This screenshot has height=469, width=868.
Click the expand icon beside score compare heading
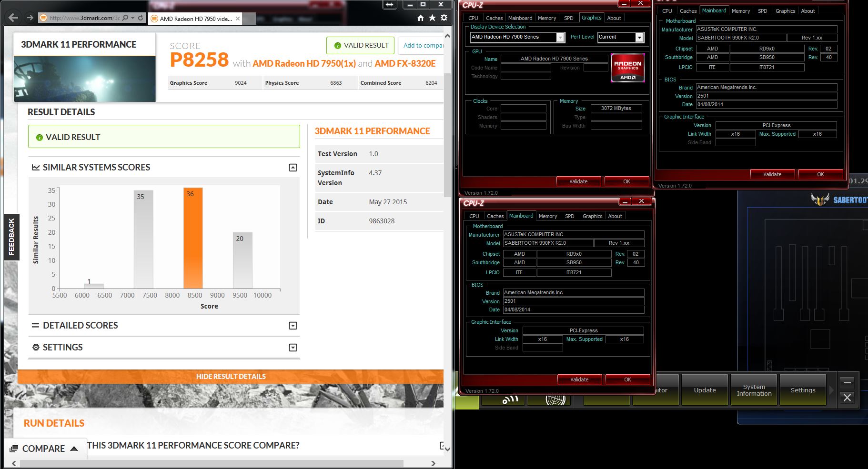pos(442,446)
